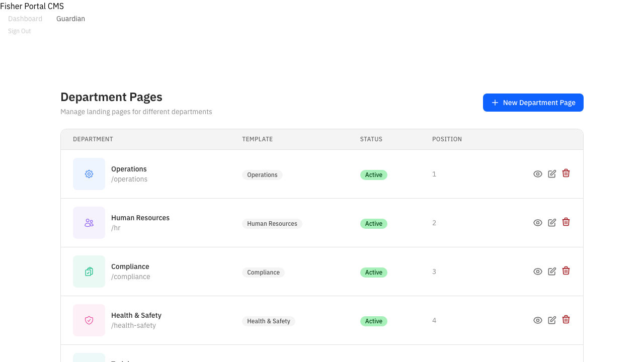View the Operations page via eye icon
644x362 pixels.
538,174
